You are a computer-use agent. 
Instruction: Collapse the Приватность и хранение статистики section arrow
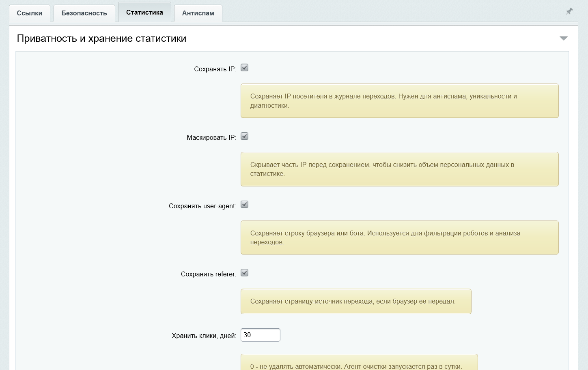click(564, 38)
